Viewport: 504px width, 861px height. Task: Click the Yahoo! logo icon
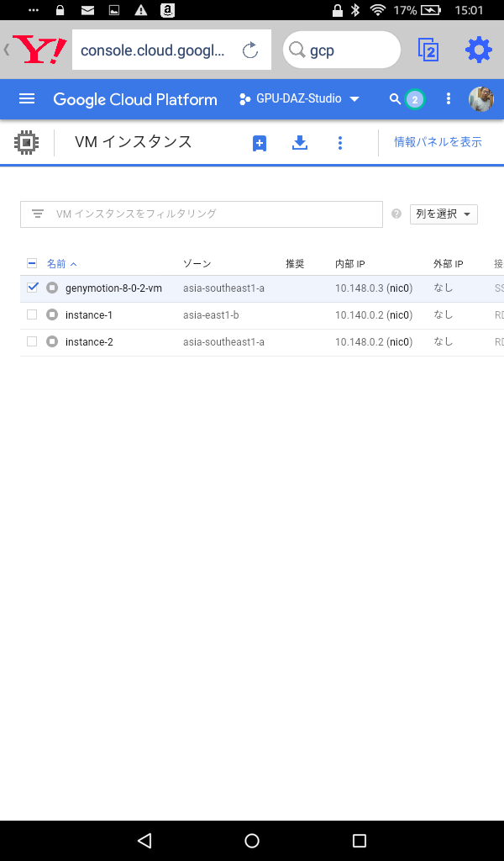(x=39, y=50)
